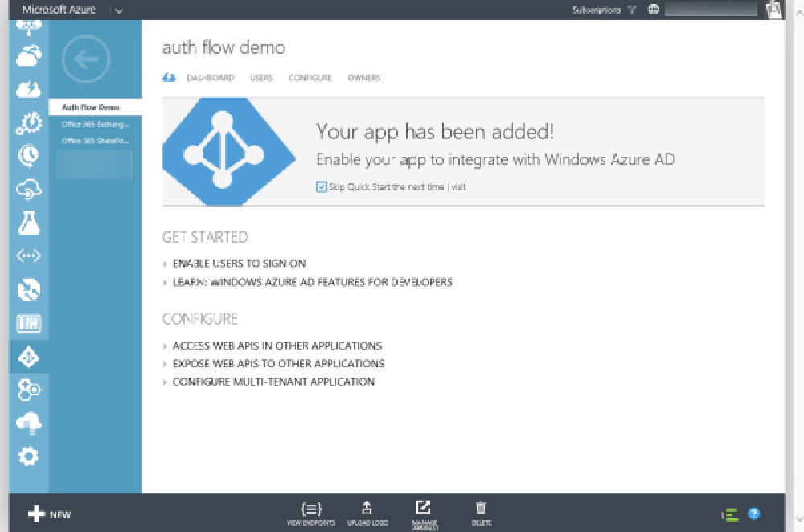Screen dimensions: 804x532
Task: Open the quick start cloud tab icon
Action: coord(169,78)
